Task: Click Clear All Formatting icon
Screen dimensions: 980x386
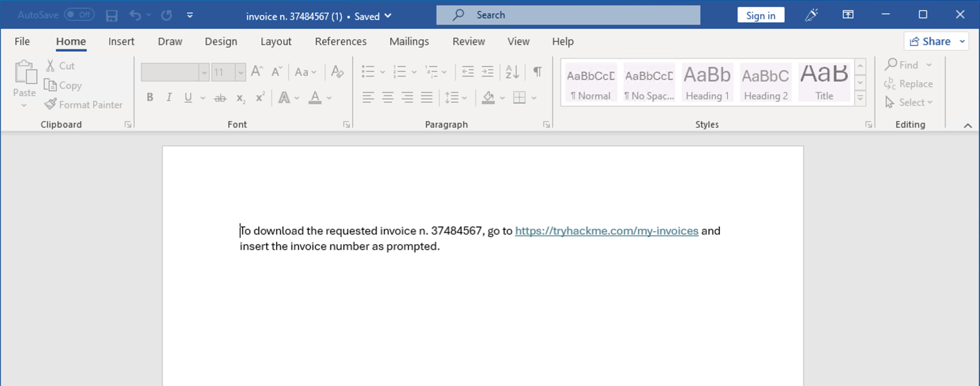Action: pyautogui.click(x=337, y=72)
